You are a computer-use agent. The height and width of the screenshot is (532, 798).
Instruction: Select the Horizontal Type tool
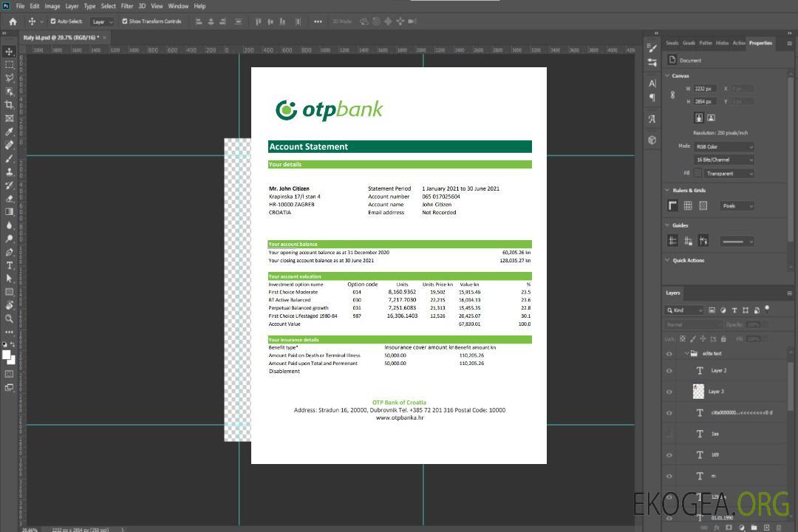click(9, 265)
